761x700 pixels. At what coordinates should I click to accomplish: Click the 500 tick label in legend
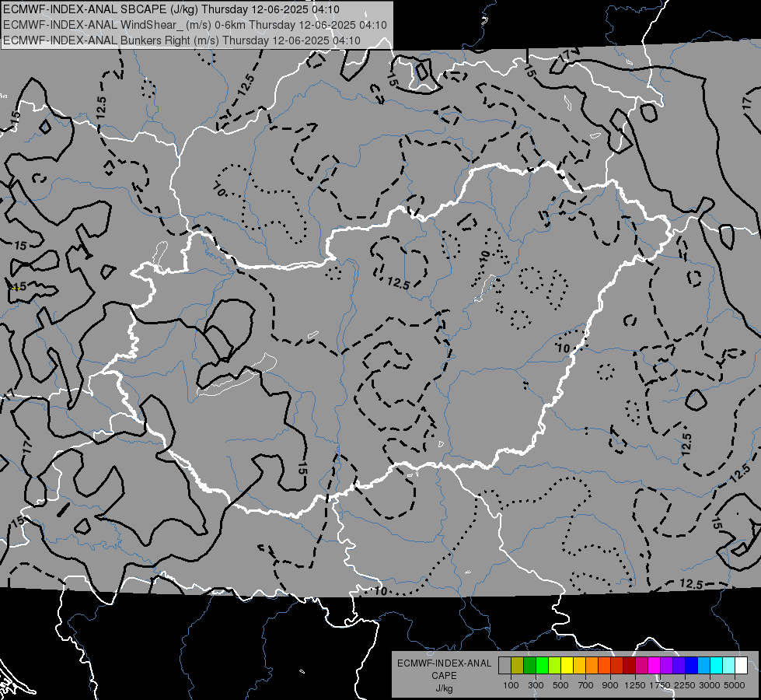point(560,685)
